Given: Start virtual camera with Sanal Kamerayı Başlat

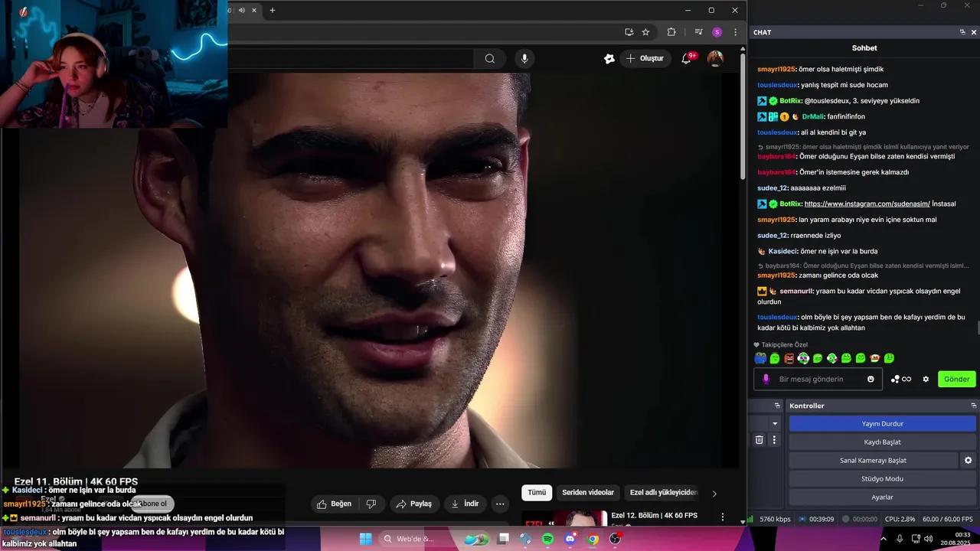Looking at the screenshot, I should 873,460.
